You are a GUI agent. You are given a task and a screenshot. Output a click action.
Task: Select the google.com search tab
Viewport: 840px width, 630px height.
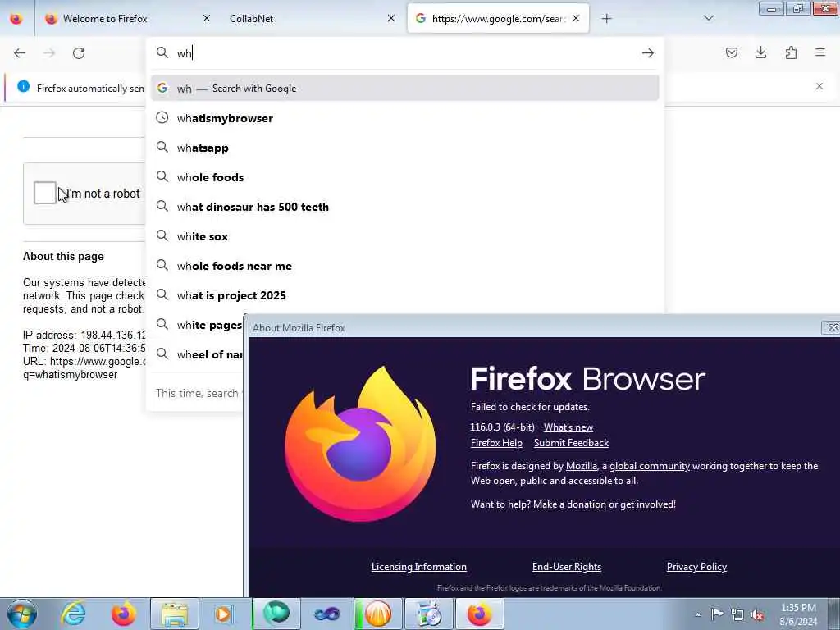coord(498,19)
